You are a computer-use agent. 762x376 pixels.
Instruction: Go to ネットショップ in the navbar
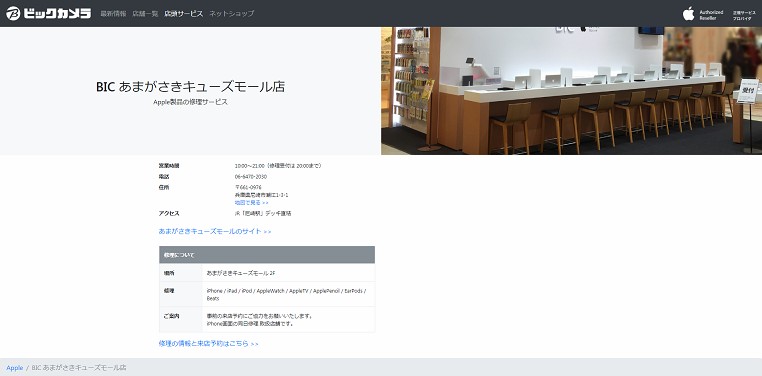click(x=231, y=14)
